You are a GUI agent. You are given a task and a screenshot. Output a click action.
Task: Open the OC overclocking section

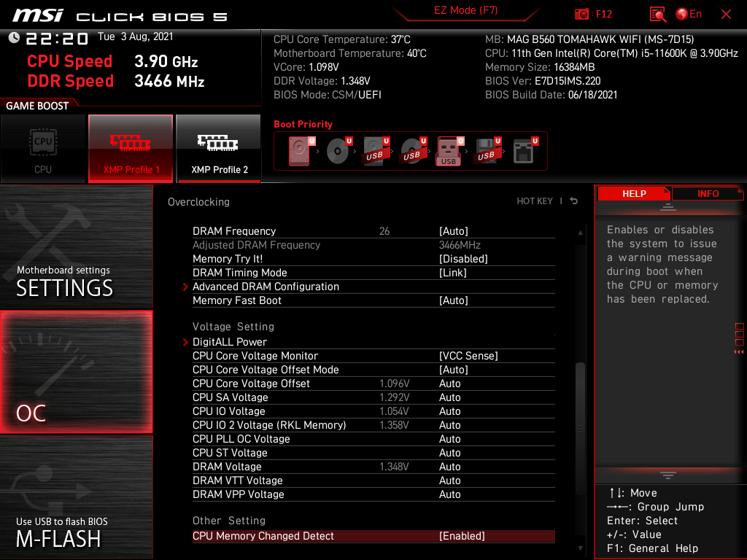pyautogui.click(x=76, y=372)
